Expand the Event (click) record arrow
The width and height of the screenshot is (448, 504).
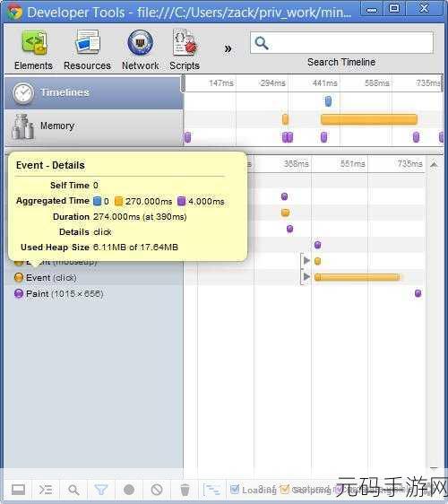point(306,277)
